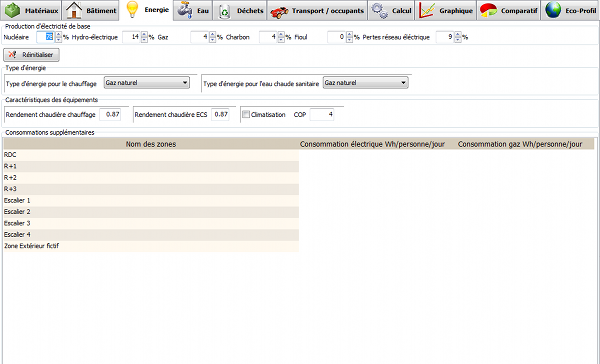Decrease the Nucléaire percentage with down arrow
Viewport: 600px width, 364px height.
point(59,40)
